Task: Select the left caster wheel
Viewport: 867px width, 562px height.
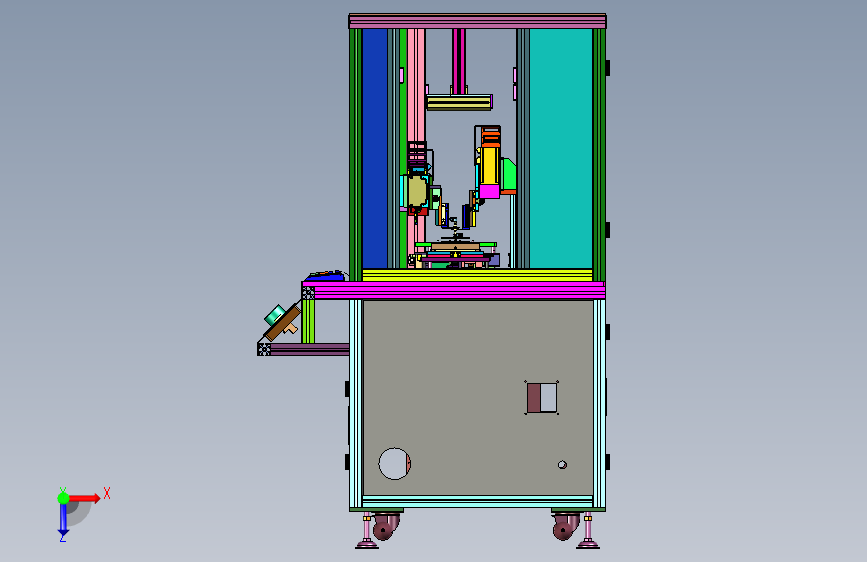Action: coord(385,526)
